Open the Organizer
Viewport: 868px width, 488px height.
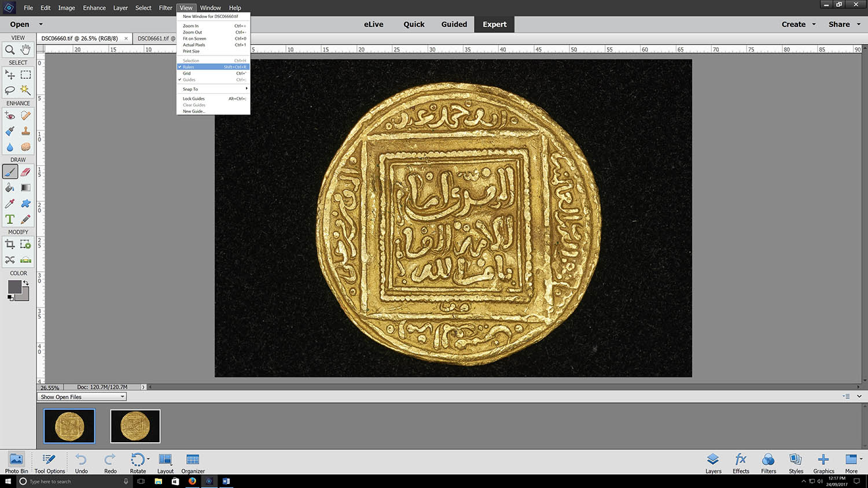click(x=193, y=463)
